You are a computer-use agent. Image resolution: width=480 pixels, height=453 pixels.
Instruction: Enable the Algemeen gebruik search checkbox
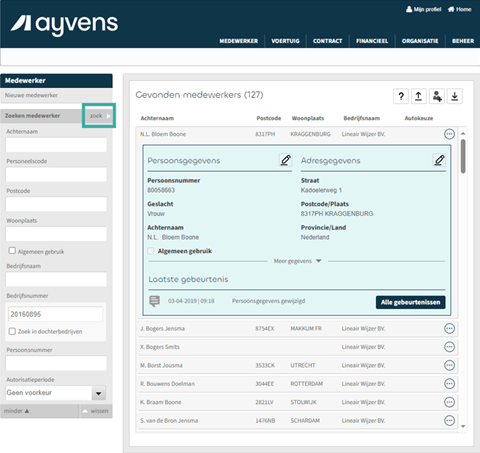pyautogui.click(x=12, y=251)
